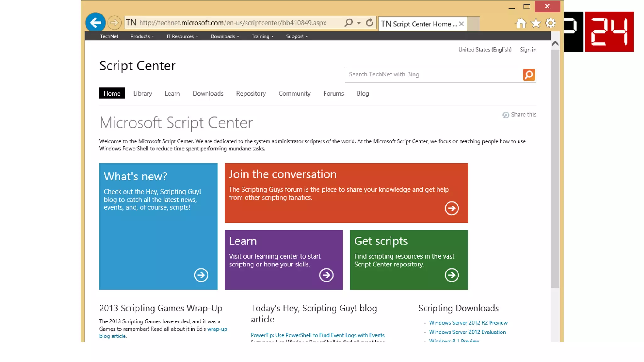The image size is (644, 362).
Task: Open Windows Server 2012 R2 Preview link
Action: (x=468, y=323)
